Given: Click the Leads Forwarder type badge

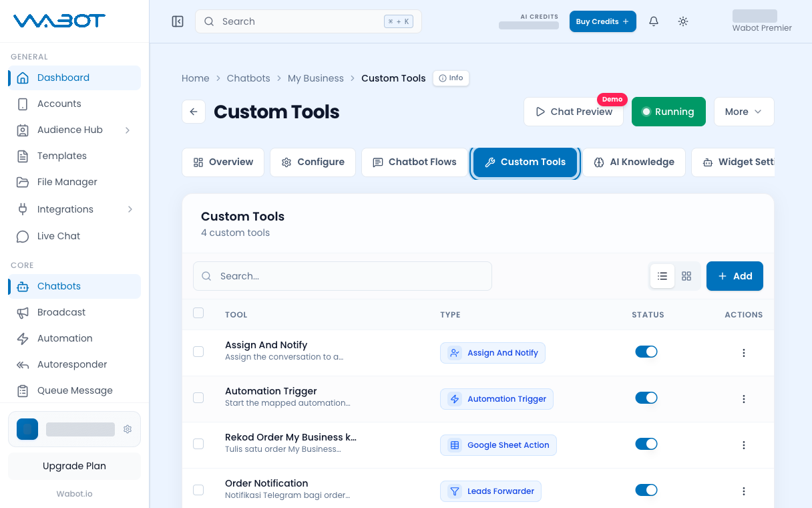Looking at the screenshot, I should point(491,491).
